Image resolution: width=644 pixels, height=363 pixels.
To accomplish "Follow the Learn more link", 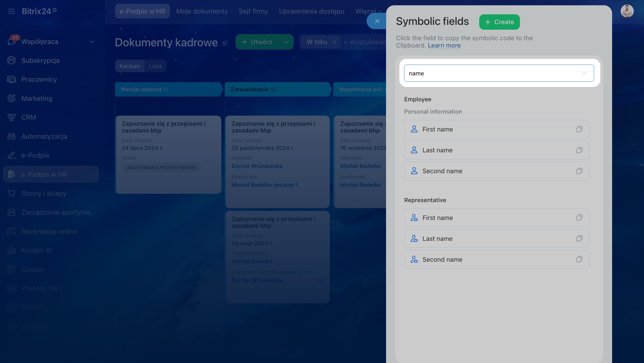I will point(444,46).
